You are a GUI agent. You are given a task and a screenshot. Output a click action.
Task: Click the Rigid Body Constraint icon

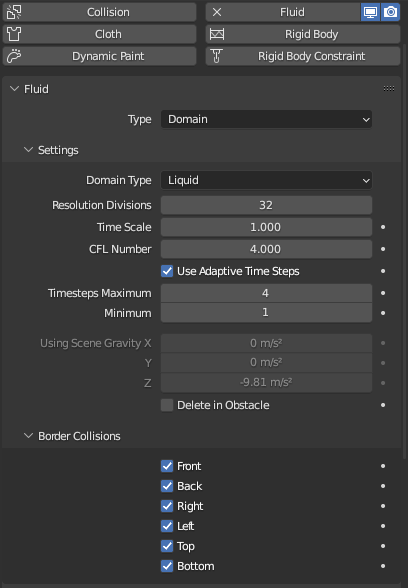pos(217,56)
